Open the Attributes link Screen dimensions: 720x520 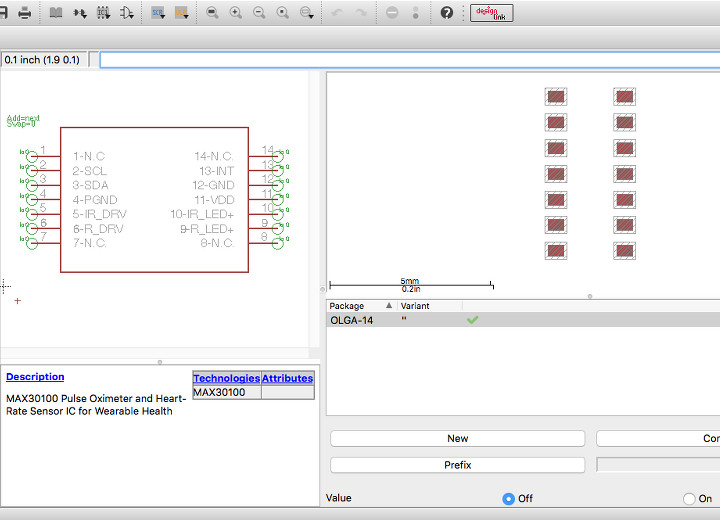pyautogui.click(x=287, y=379)
